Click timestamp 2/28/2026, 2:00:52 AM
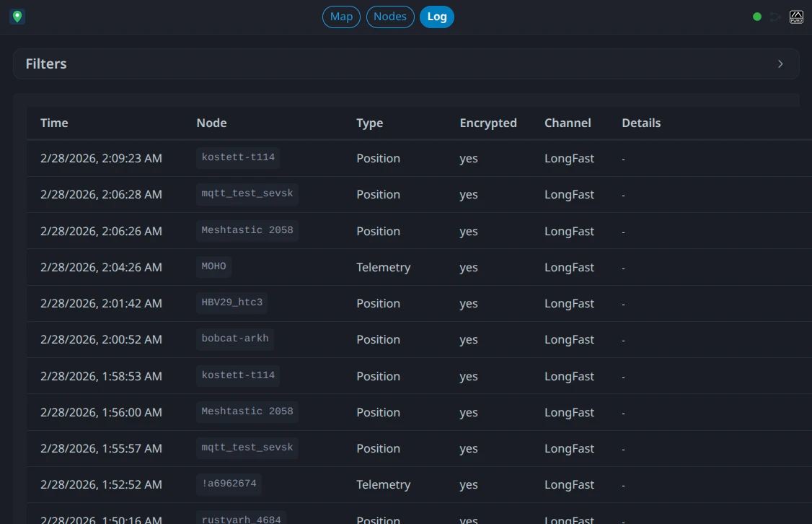This screenshot has height=524, width=812. point(101,339)
